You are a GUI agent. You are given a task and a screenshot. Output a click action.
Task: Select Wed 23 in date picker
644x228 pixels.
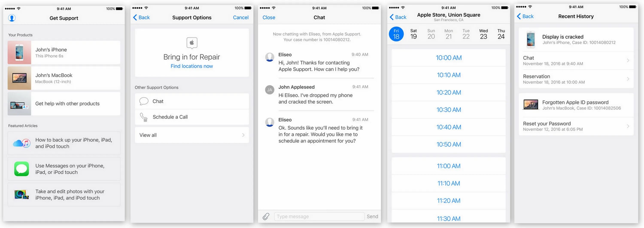[483, 34]
